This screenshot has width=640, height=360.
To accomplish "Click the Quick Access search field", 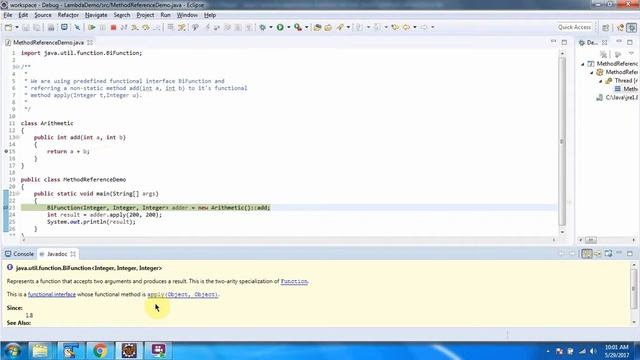I will (574, 27).
